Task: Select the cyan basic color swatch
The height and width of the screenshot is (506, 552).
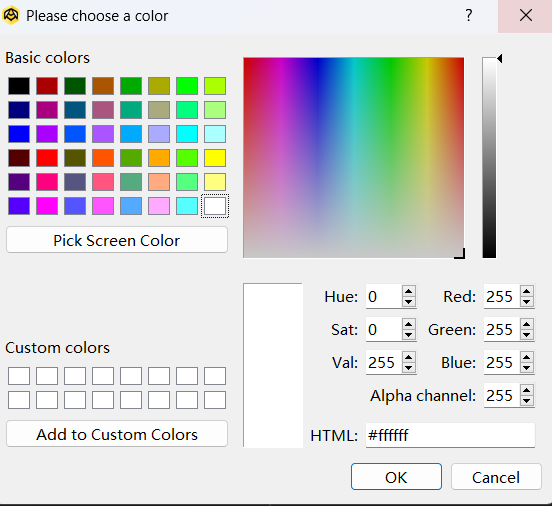Action: click(x=187, y=134)
